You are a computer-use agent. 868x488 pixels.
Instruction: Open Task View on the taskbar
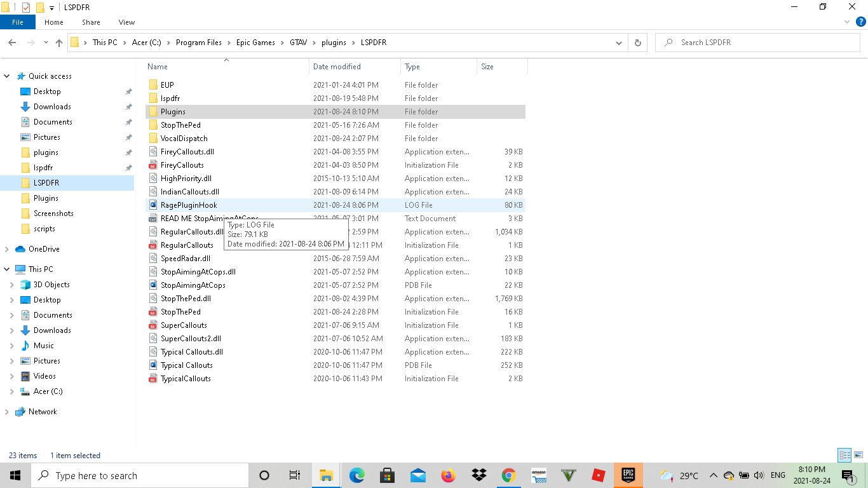(x=295, y=475)
